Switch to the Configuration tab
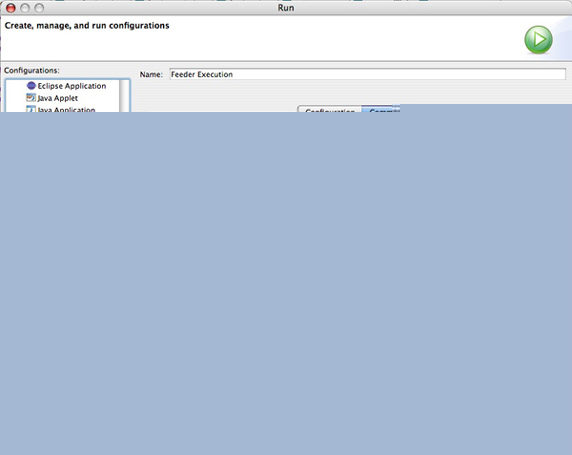 click(330, 109)
